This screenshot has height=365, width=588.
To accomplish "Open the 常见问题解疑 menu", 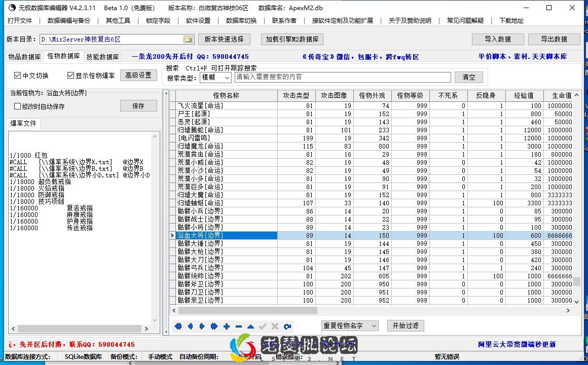I will coord(465,21).
